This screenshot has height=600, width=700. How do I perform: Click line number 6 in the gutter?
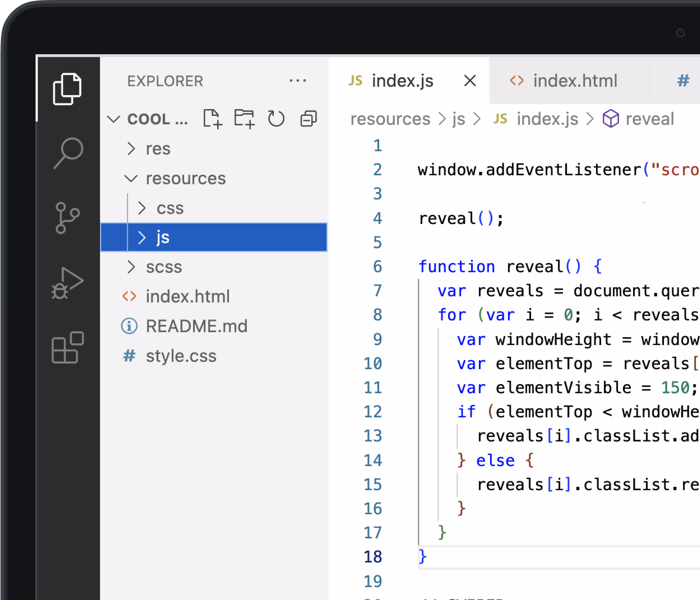coord(377,267)
